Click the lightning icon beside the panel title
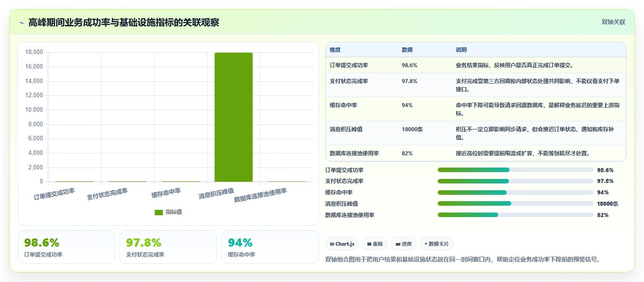This screenshot has height=282, width=644. pos(22,22)
